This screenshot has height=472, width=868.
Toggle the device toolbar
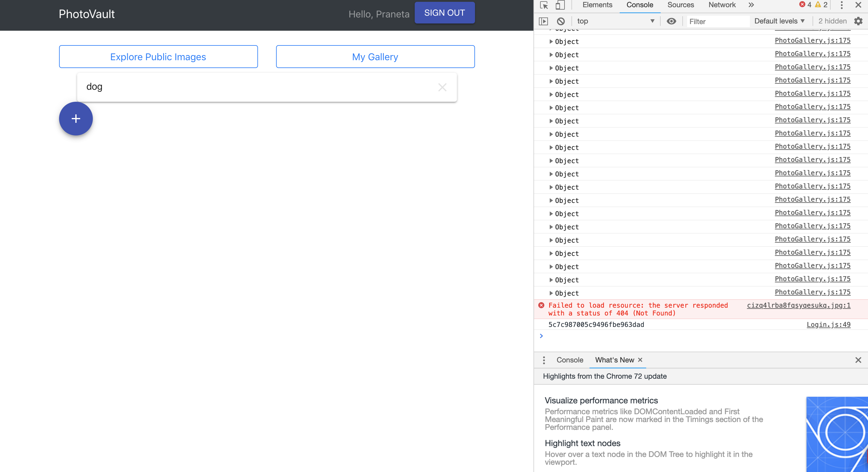tap(560, 5)
